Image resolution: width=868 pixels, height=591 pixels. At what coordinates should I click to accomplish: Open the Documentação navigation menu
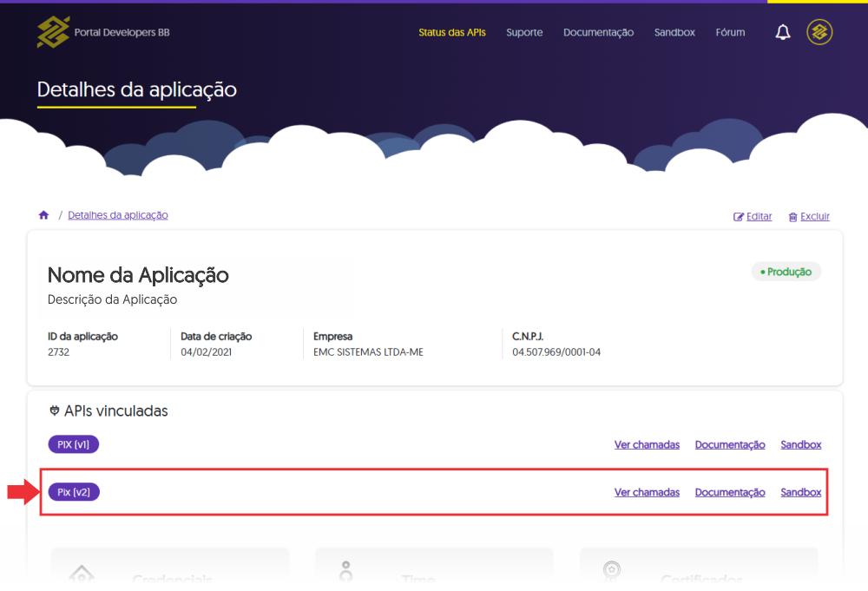598,32
